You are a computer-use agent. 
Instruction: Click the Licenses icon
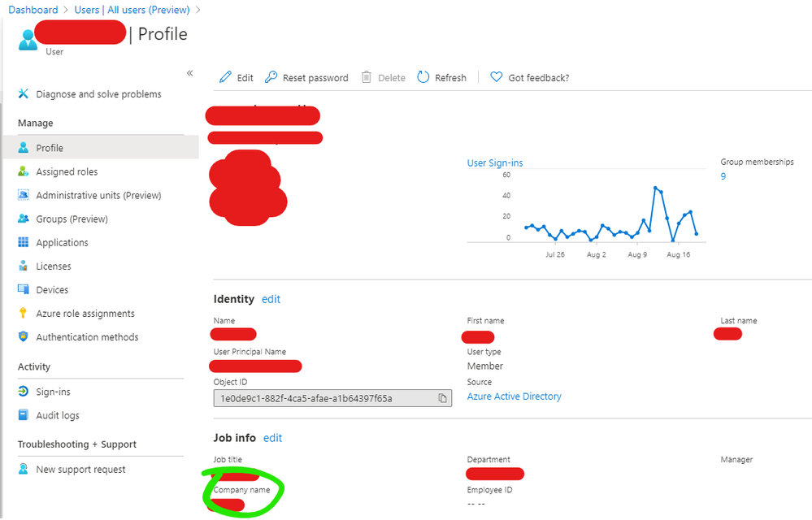pos(24,266)
